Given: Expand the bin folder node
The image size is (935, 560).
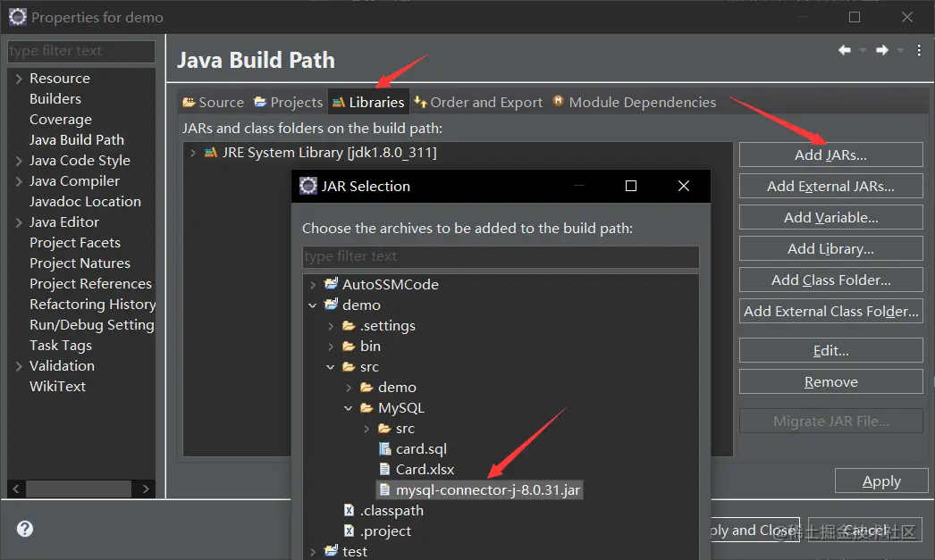Looking at the screenshot, I should [331, 347].
